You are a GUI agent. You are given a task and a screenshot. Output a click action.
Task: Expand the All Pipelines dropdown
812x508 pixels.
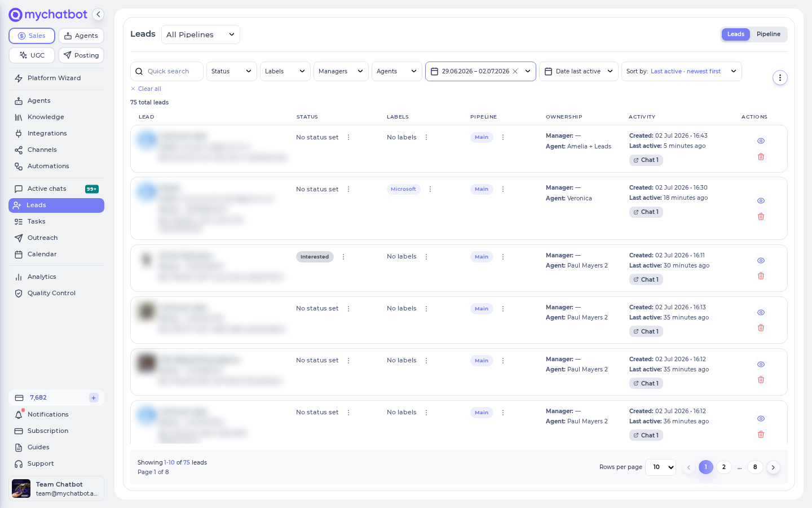point(201,34)
